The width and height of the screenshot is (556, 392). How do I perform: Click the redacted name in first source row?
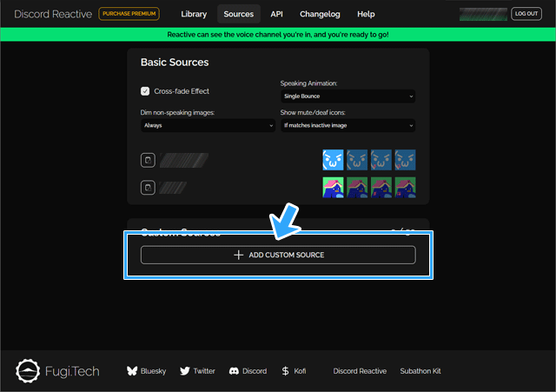[x=184, y=160]
